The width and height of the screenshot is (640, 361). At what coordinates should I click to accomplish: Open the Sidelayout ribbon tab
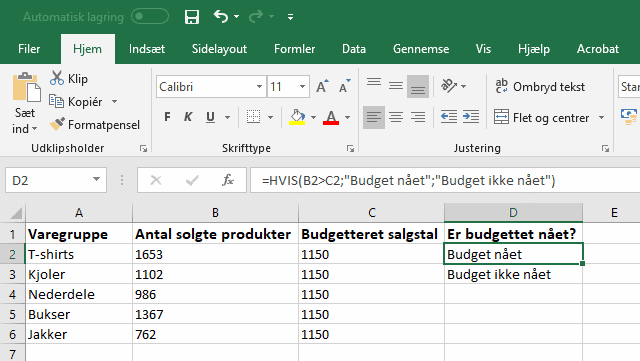(219, 49)
